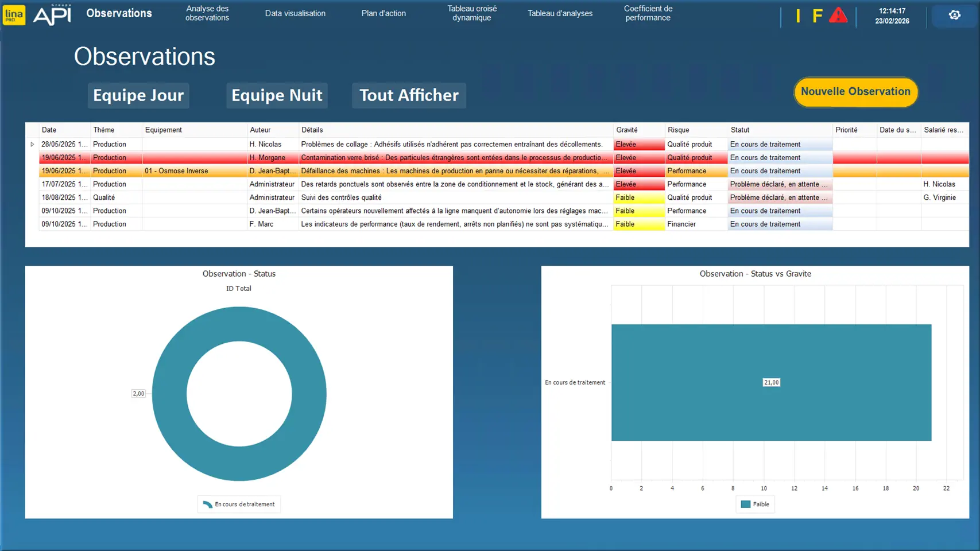Filter by 'Equipe Nuit' button
This screenshot has height=551, width=980.
click(x=277, y=95)
